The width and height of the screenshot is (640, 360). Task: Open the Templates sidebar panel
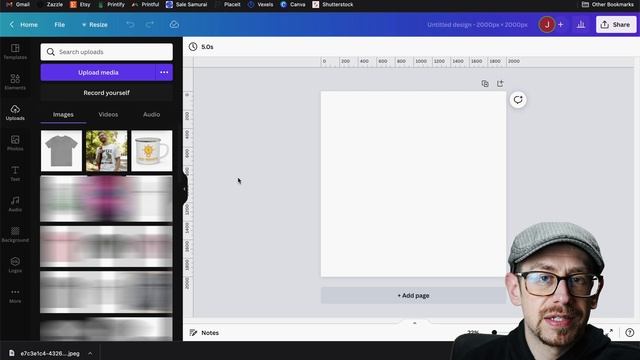point(15,52)
